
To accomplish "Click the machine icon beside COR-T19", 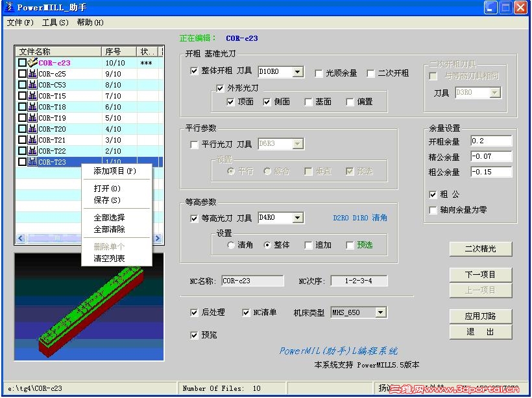I will tap(32, 117).
